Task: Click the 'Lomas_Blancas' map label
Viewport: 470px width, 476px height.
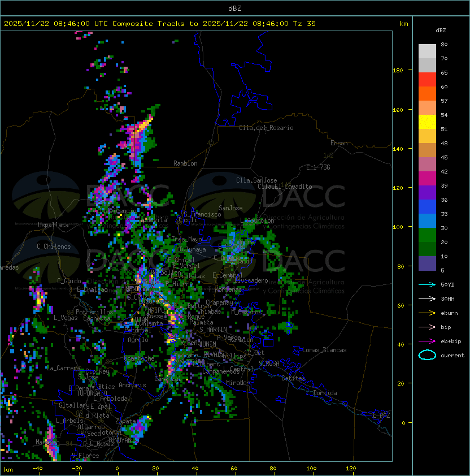Action: point(324,350)
